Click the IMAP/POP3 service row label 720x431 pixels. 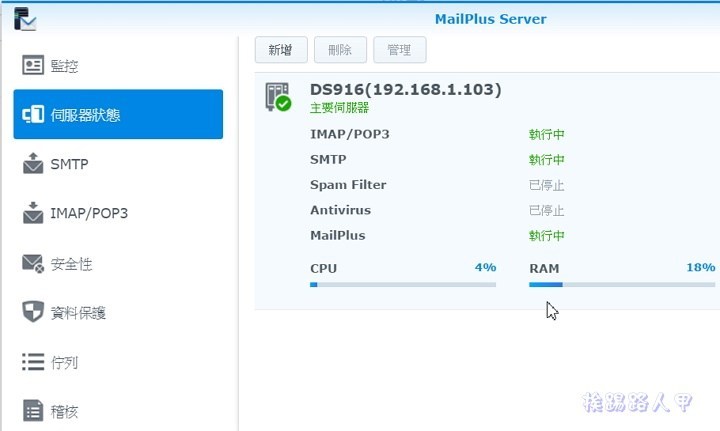coord(349,134)
